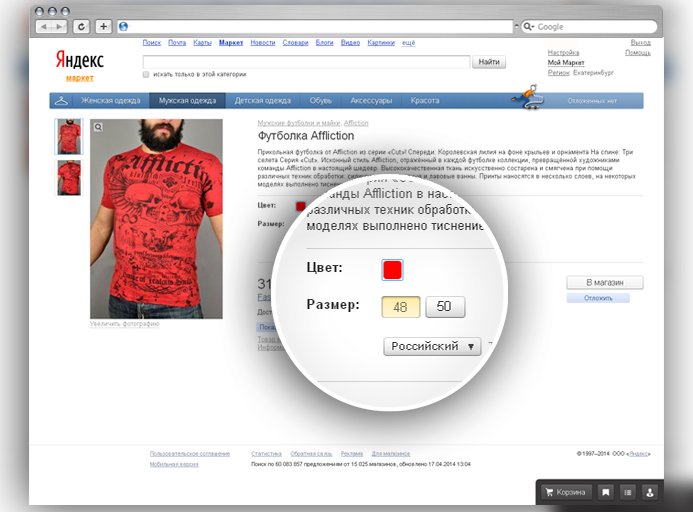Viewport: 693px width, 512px height.
Task: Open the Словари top link
Action: click(295, 42)
